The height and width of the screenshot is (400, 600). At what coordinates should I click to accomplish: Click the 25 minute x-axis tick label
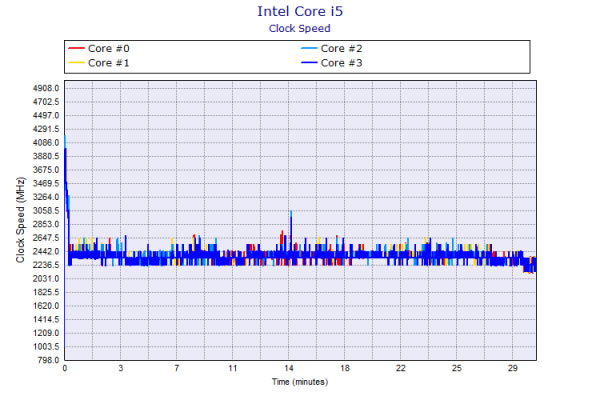[x=457, y=368]
